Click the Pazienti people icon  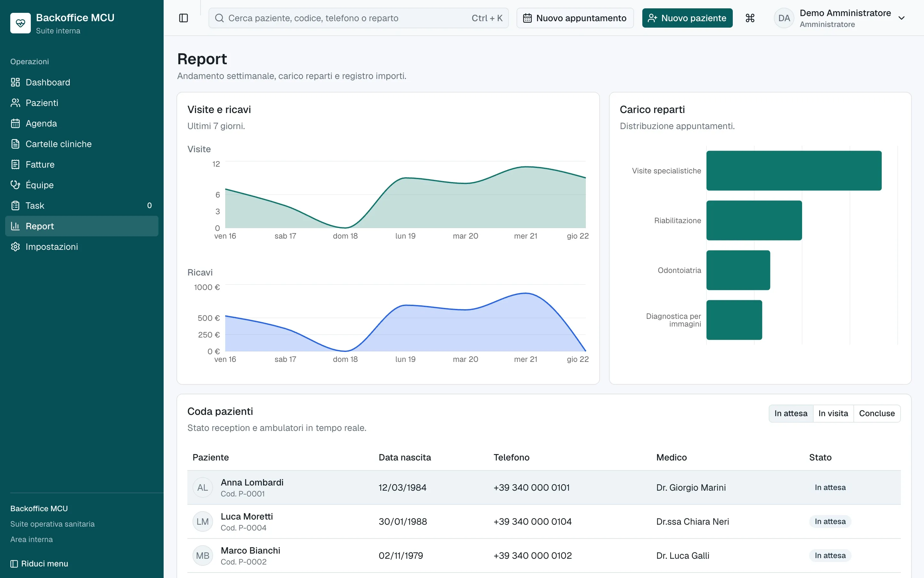pyautogui.click(x=15, y=103)
